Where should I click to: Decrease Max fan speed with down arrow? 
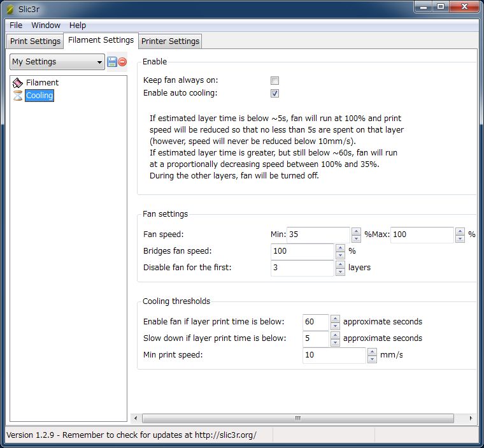coord(460,239)
